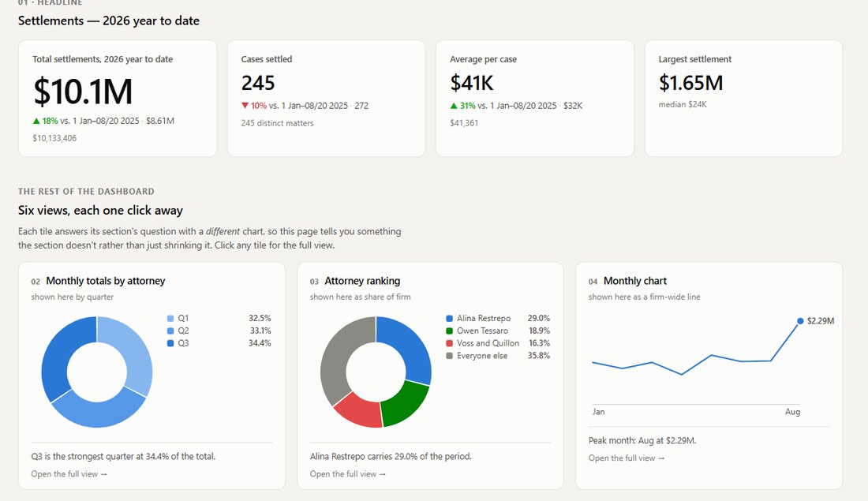The width and height of the screenshot is (868, 501).
Task: Click the $2.29M peak point on line chart
Action: pyautogui.click(x=800, y=321)
